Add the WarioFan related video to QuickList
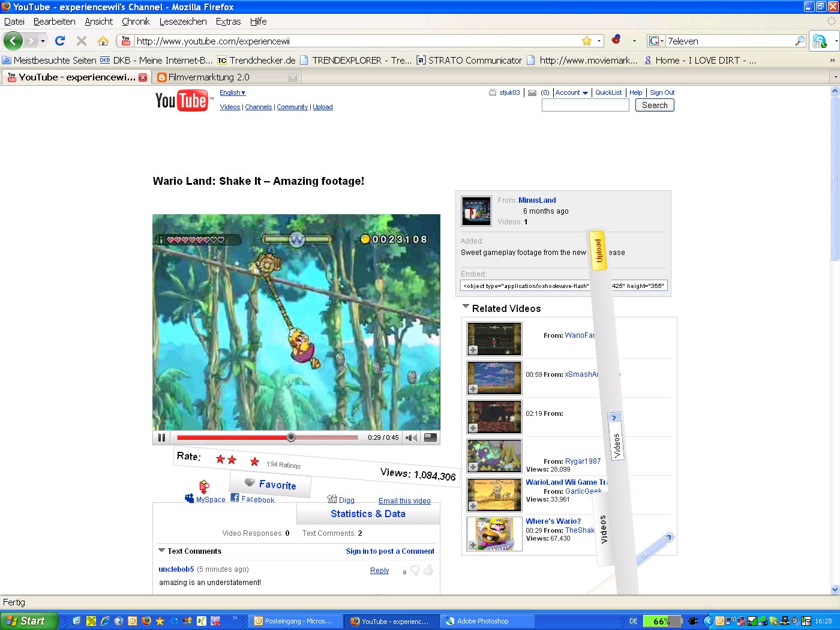Screen dimensions: 840x630 pos(473,350)
